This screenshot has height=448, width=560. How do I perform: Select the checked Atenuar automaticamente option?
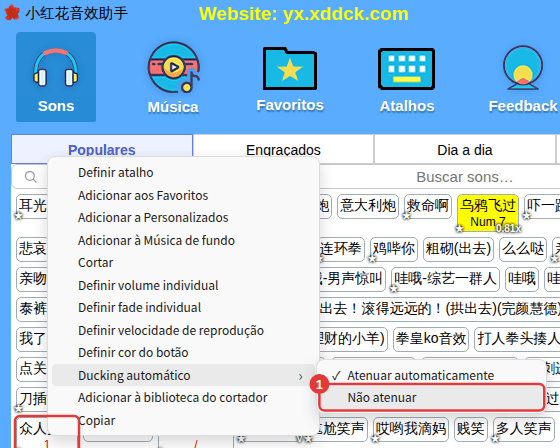click(x=431, y=375)
